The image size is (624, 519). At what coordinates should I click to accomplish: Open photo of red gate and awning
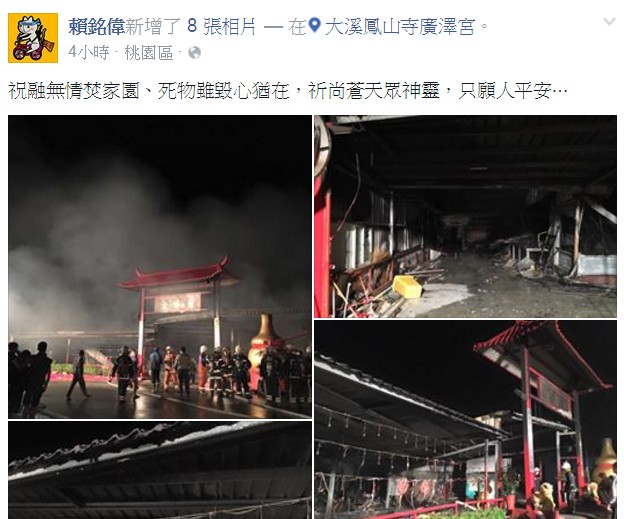coord(466,420)
